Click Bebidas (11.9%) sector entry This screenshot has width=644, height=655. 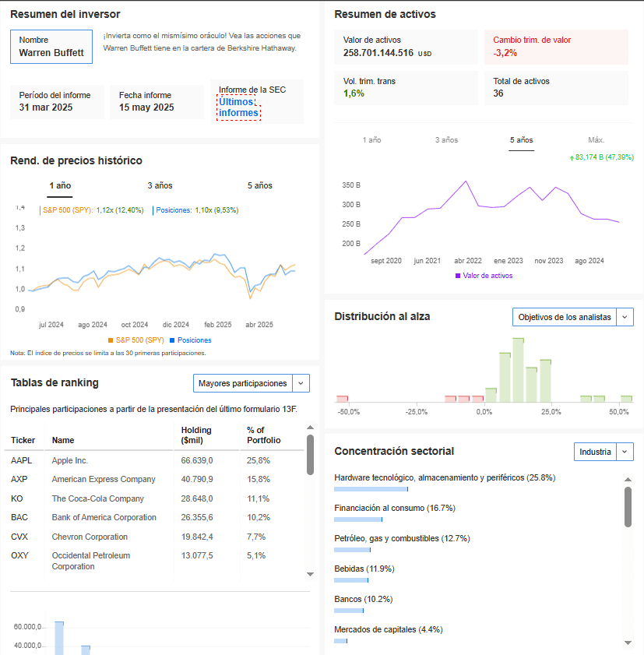point(364,569)
